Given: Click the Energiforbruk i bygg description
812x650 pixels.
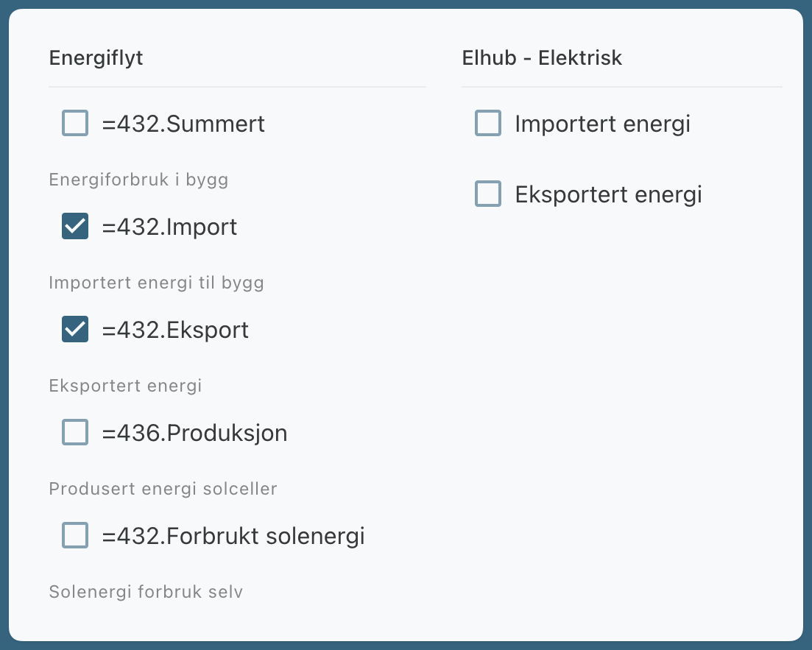Looking at the screenshot, I should pyautogui.click(x=138, y=180).
